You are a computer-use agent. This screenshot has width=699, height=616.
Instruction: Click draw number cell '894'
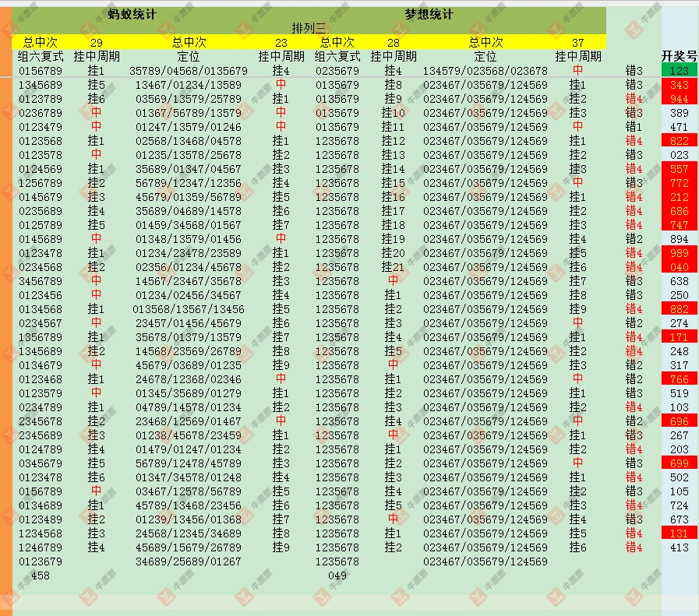pyautogui.click(x=679, y=239)
